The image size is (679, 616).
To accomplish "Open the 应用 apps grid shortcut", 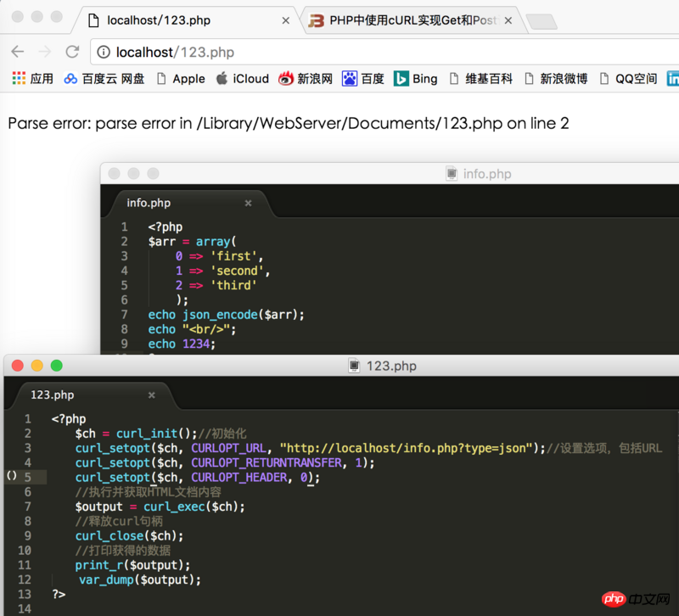I will tap(32, 79).
